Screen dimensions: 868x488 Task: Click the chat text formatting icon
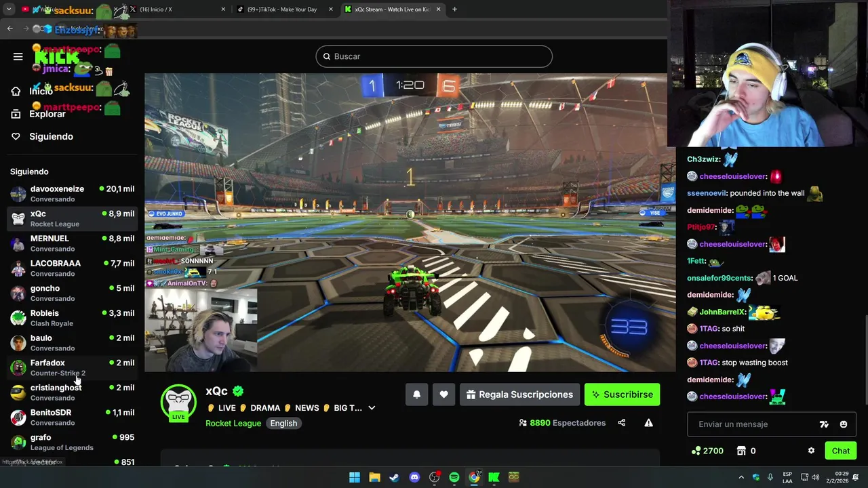[x=824, y=424]
